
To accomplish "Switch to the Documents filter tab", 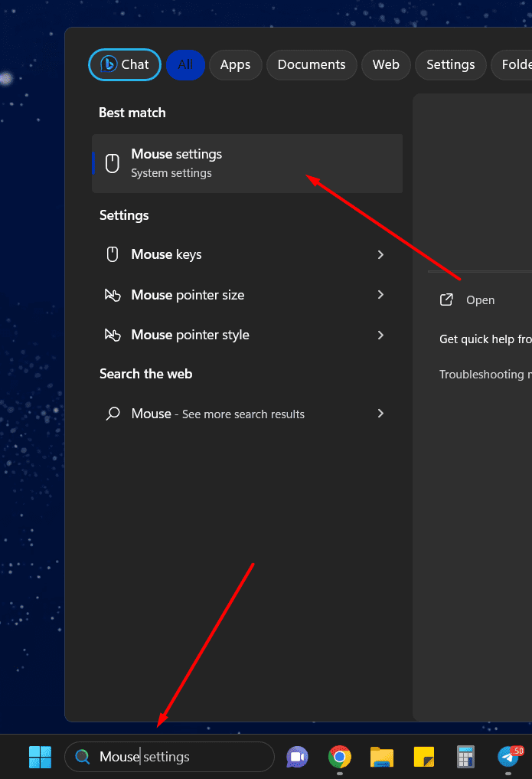I will pyautogui.click(x=312, y=65).
